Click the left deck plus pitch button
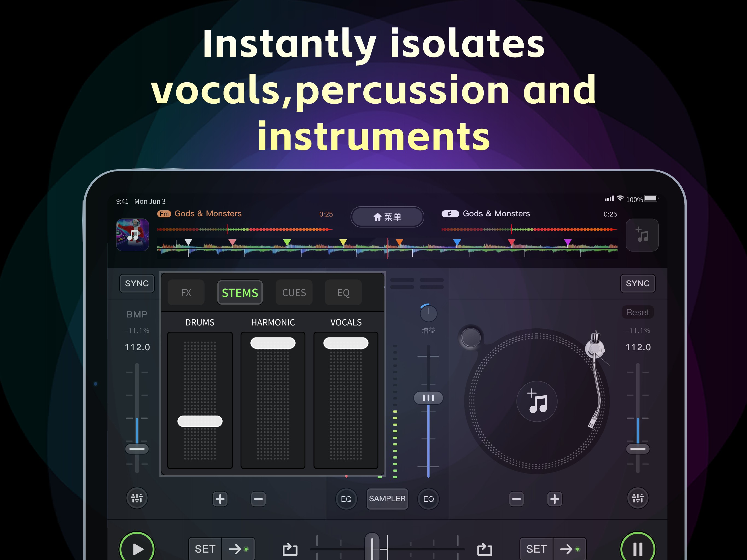The width and height of the screenshot is (747, 560). 220,499
